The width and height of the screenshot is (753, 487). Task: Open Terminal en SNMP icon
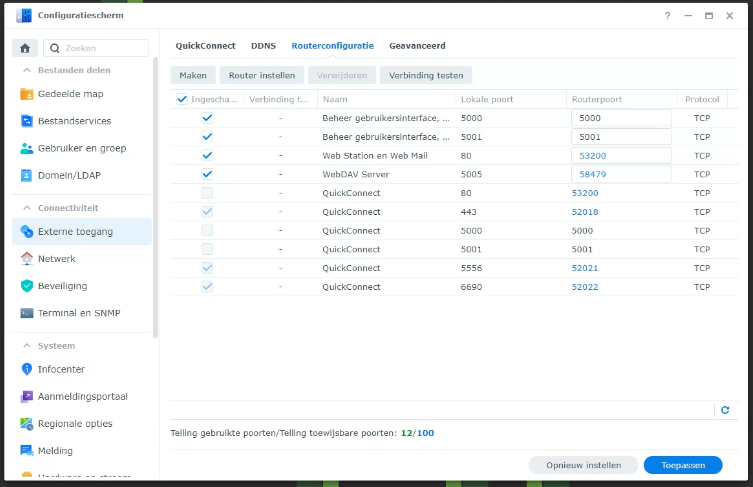point(26,313)
